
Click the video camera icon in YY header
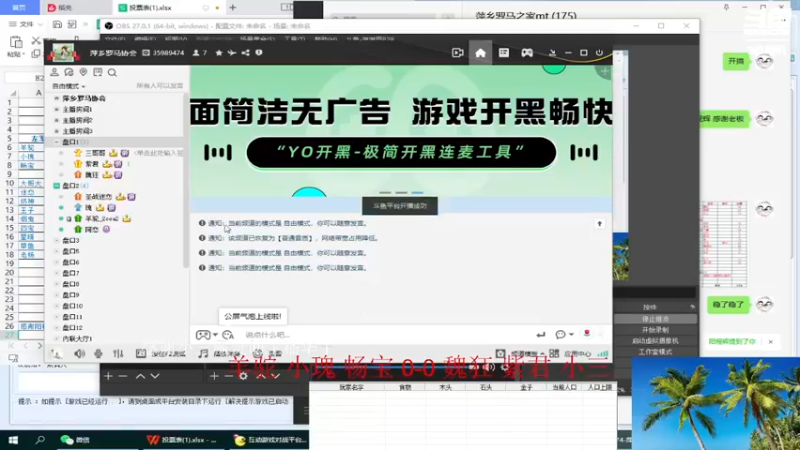pos(458,53)
